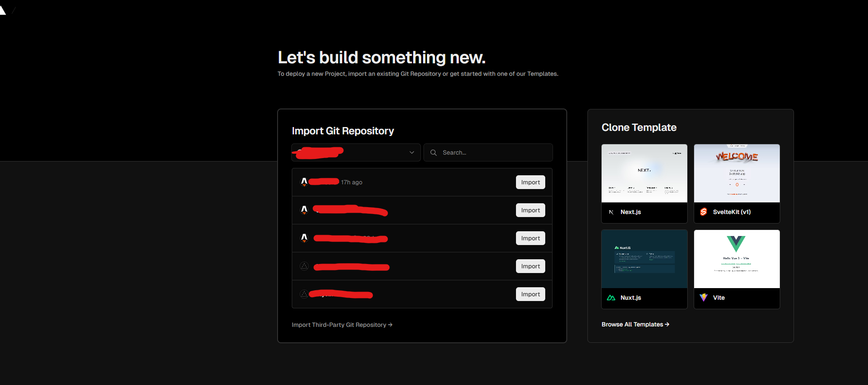868x385 pixels.
Task: Click the SvelteKit logo icon
Action: (704, 212)
